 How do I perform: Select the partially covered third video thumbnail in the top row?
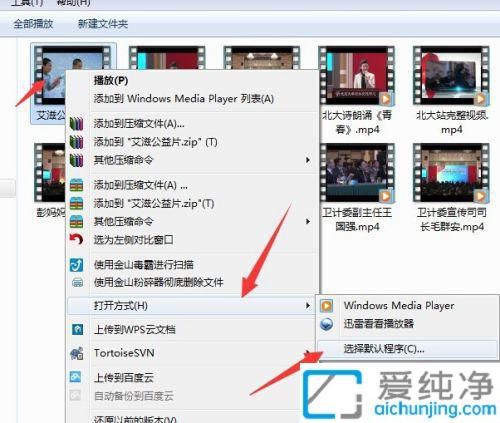tap(262, 57)
